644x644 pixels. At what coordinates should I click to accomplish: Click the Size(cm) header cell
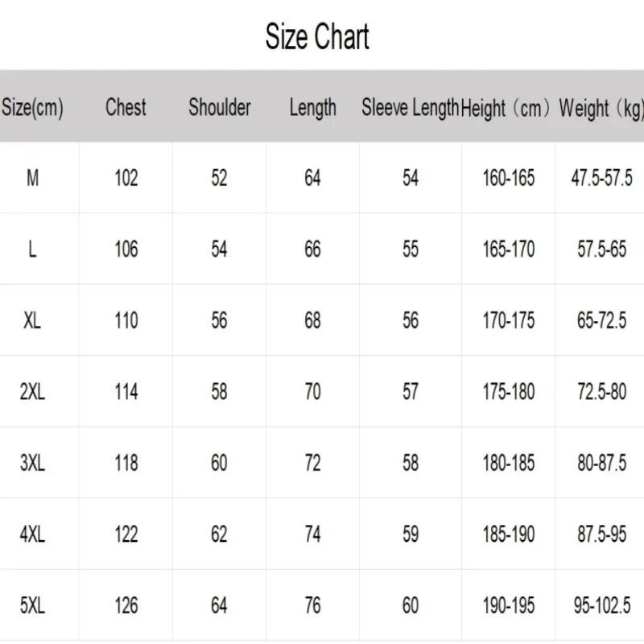[32, 108]
